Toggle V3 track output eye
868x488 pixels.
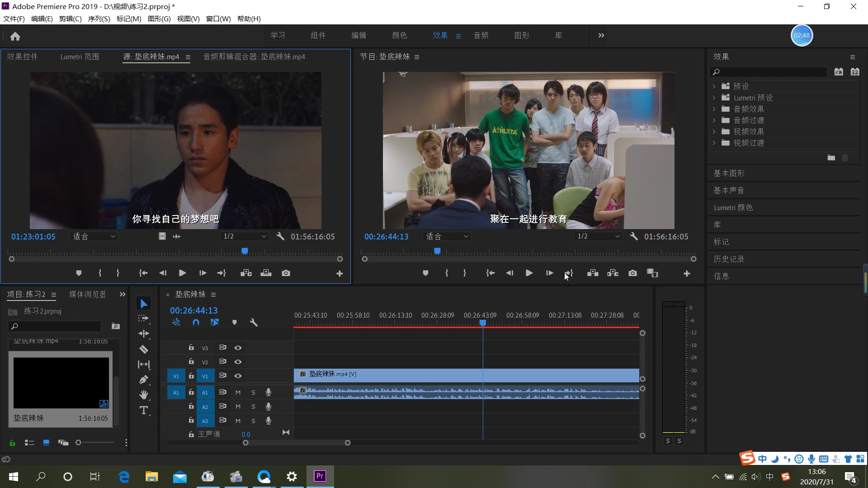point(238,348)
